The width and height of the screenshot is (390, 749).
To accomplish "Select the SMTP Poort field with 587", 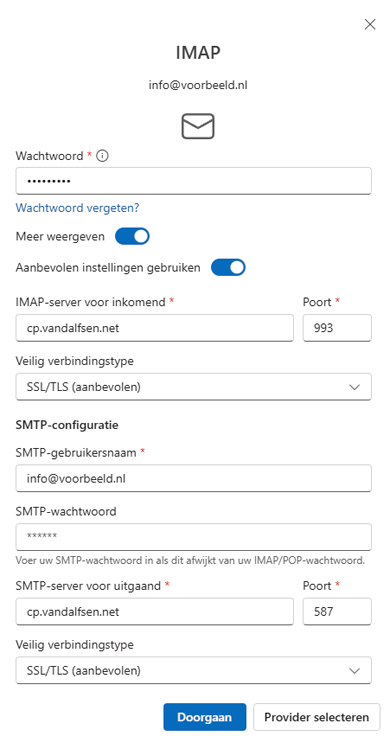I will coord(337,611).
